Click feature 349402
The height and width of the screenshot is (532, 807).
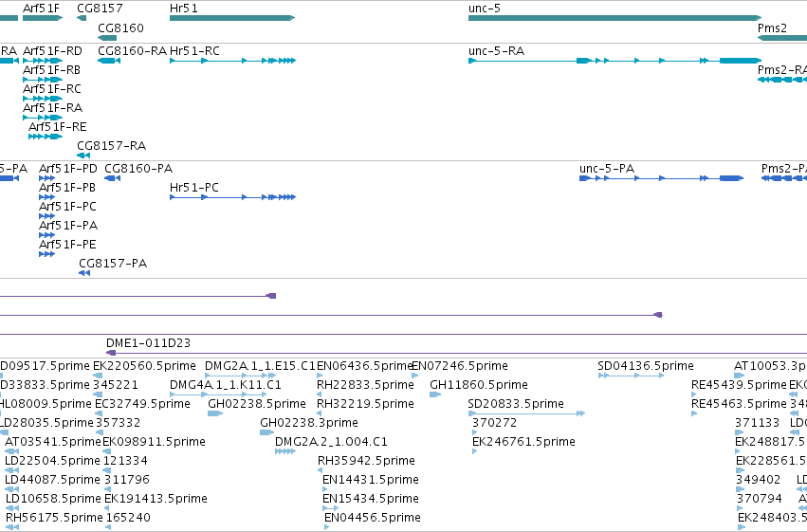(758, 480)
